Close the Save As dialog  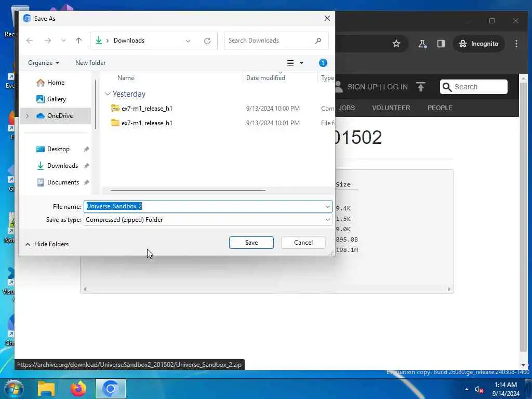pos(327,18)
